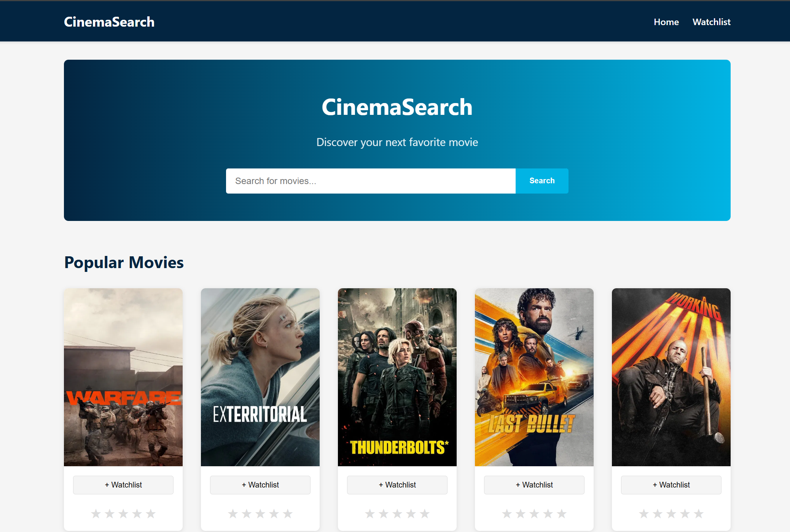Rate Warfare five stars
The image size is (790, 532).
tap(151, 514)
